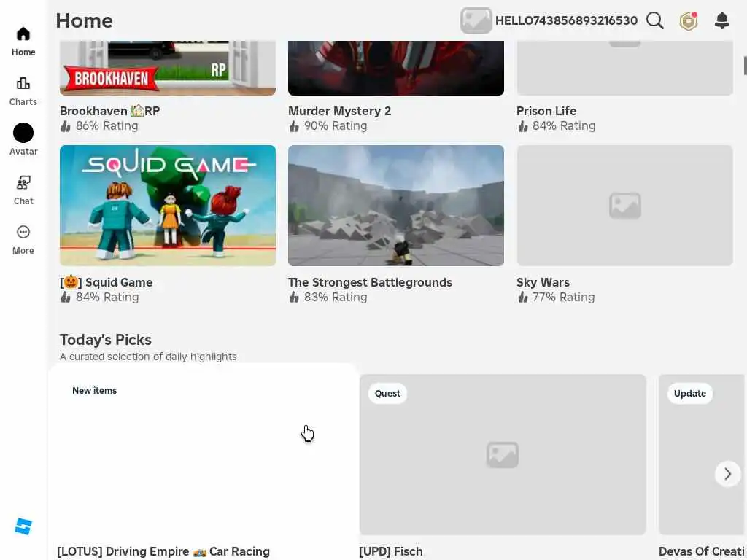Click the 90% Rating under Murder Mystery 2

point(328,125)
